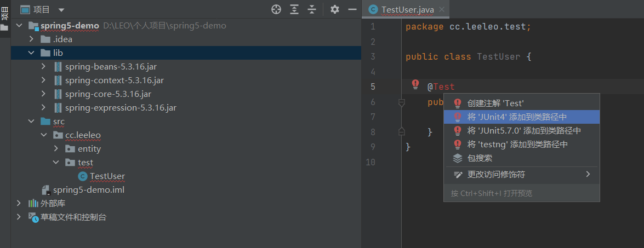This screenshot has width=644, height=248.
Task: Click the red error bulb in gutter
Action: [x=415, y=84]
